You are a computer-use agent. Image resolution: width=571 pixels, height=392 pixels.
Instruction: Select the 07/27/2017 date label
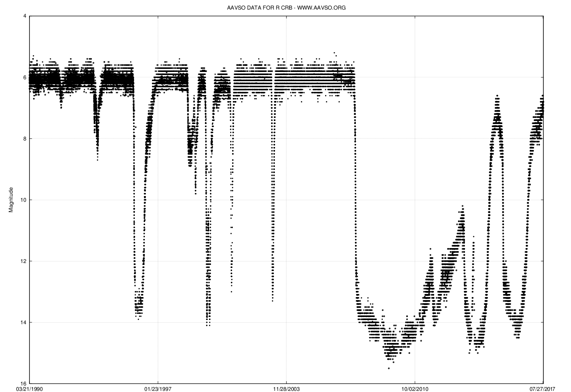pos(542,389)
